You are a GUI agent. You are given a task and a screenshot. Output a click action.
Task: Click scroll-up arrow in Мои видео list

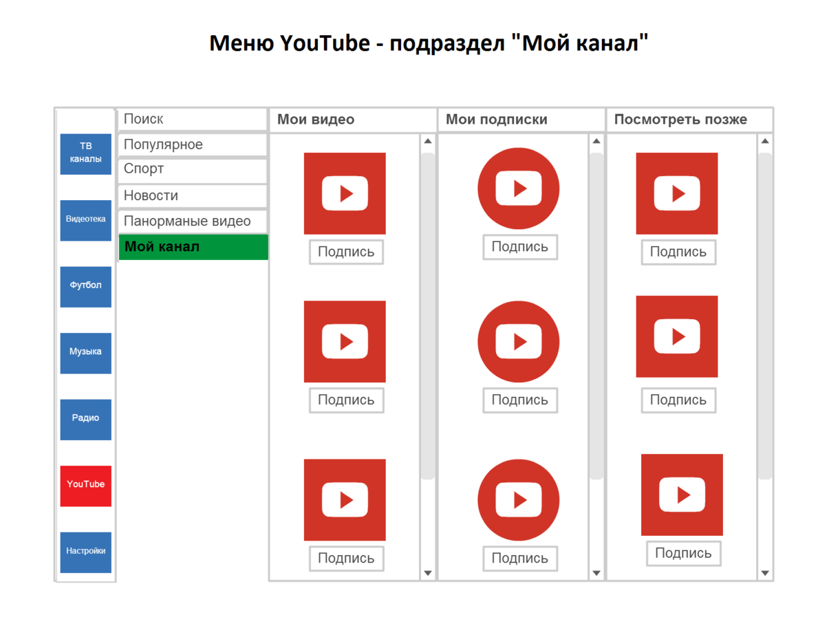[x=428, y=142]
